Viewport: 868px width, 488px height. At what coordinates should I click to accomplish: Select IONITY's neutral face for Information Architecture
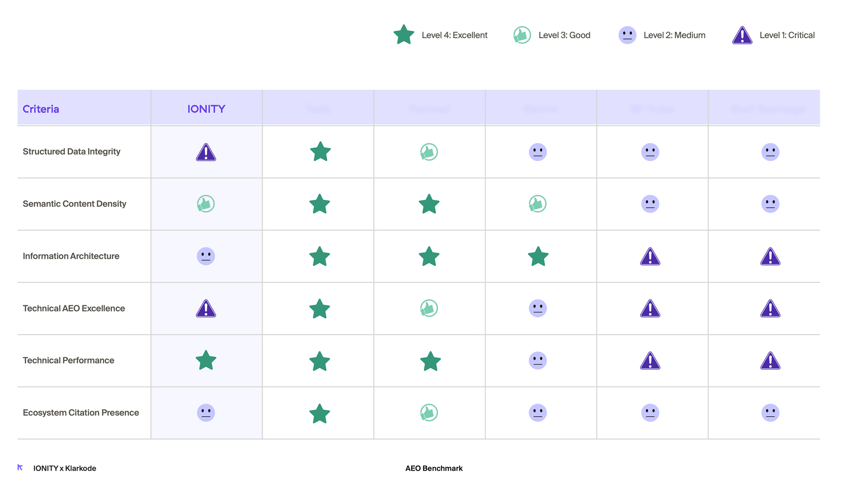206,256
